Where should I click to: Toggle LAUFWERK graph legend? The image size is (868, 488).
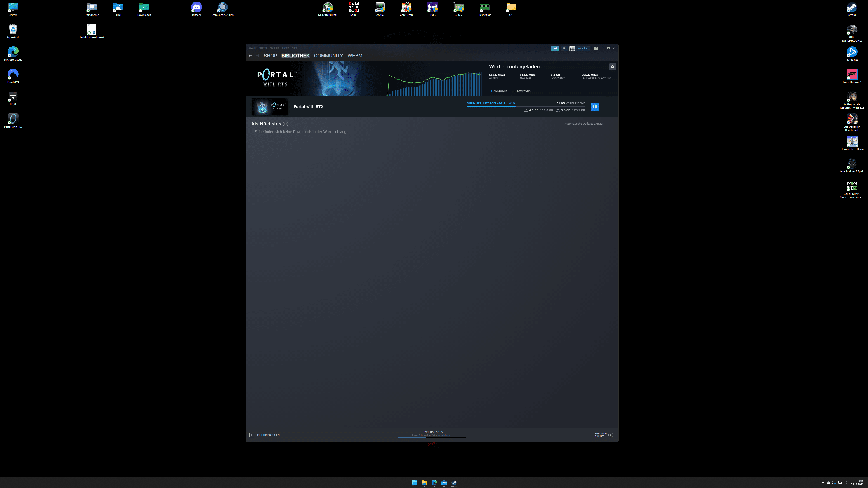(521, 91)
